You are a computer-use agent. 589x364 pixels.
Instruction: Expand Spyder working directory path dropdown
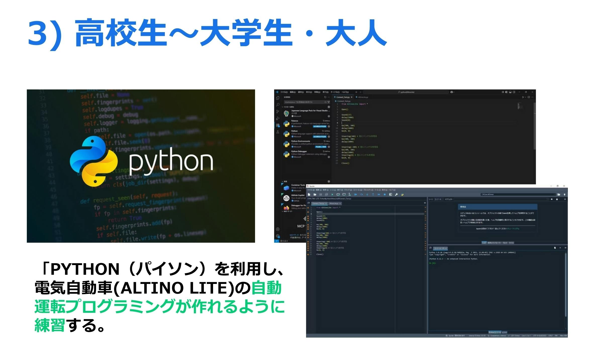pos(555,195)
